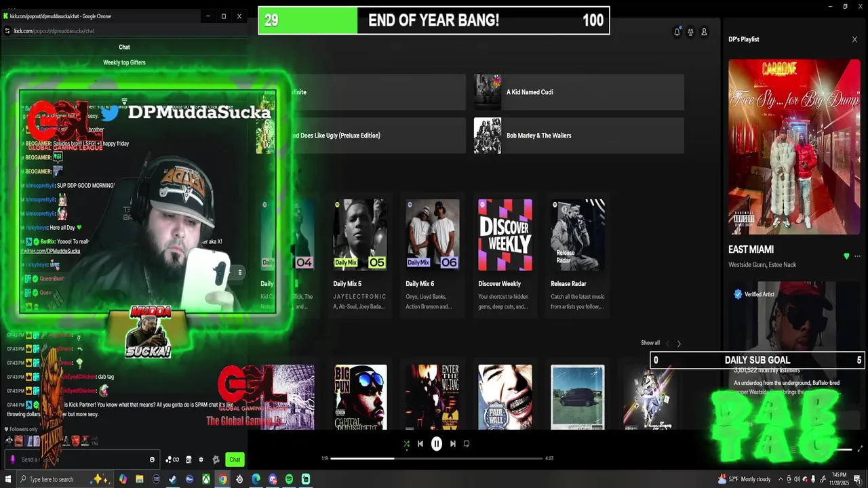Open the Xbox app from the taskbar
Viewport: 868px width, 488px height.
[x=206, y=479]
